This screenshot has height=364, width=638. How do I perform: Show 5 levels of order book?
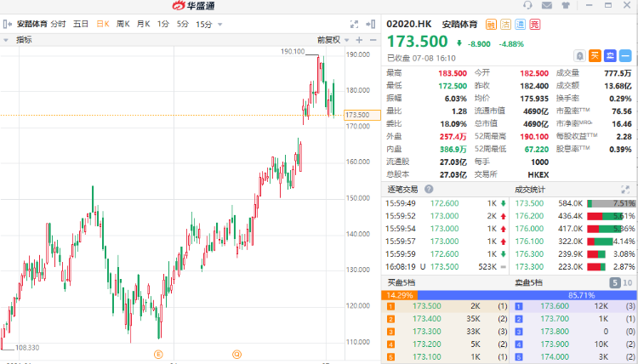pos(615,283)
